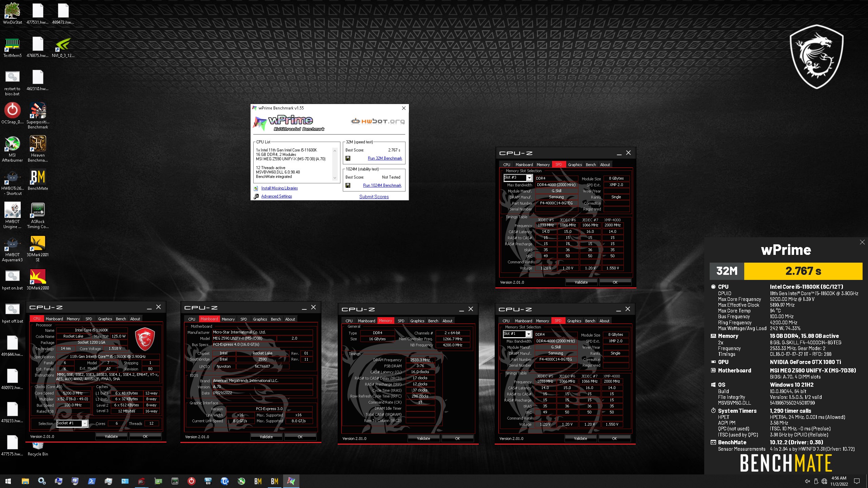Click Validate in the CPU tab window
868x488 pixels.
[111, 436]
